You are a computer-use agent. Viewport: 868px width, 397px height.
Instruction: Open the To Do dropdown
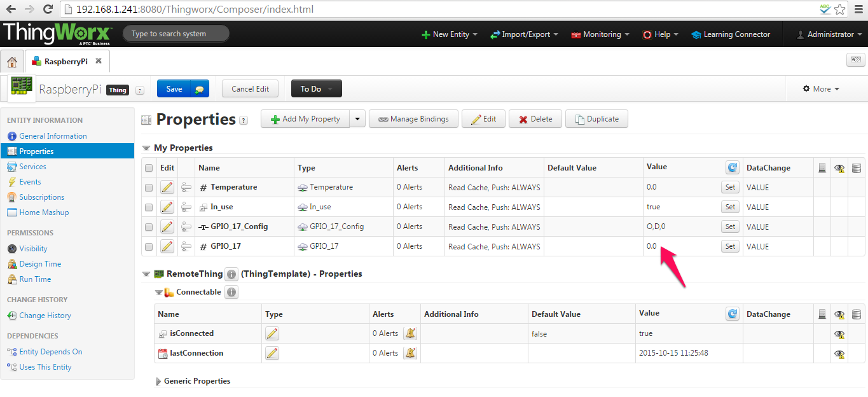pyautogui.click(x=317, y=89)
